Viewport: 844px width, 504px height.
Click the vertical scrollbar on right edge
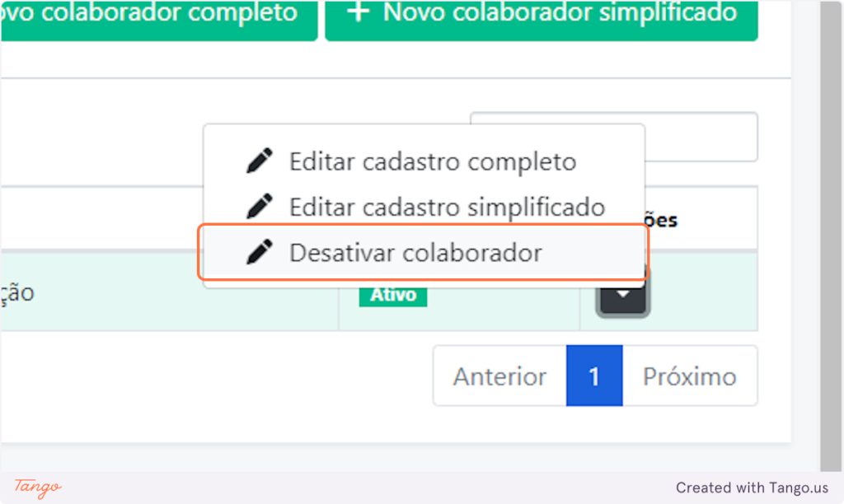(831, 236)
